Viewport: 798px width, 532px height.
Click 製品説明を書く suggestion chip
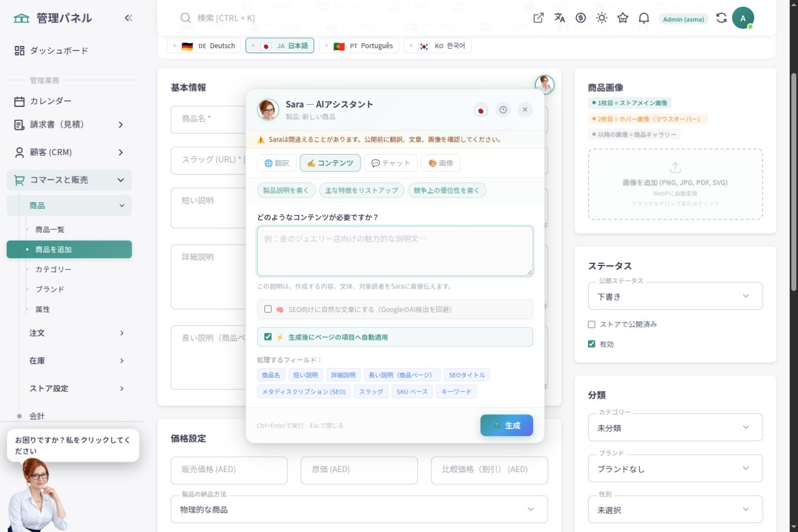(x=286, y=190)
